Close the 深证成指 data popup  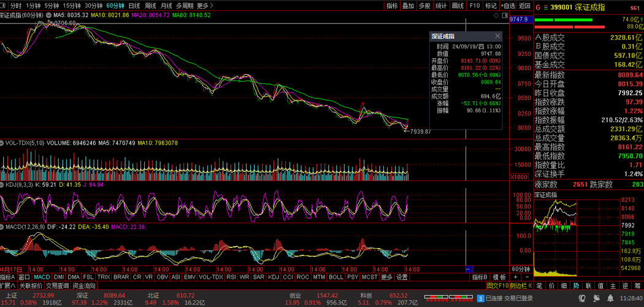click(x=497, y=36)
